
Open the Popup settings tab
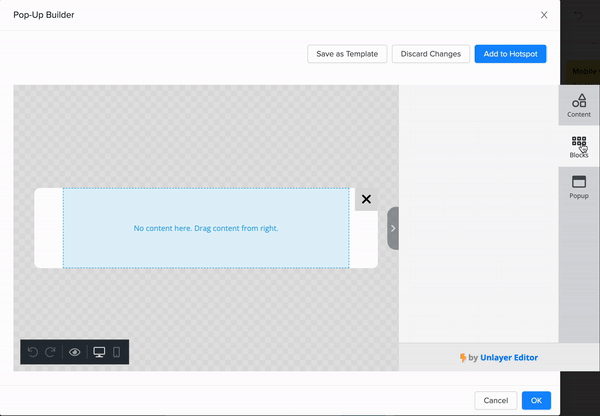pyautogui.click(x=579, y=187)
